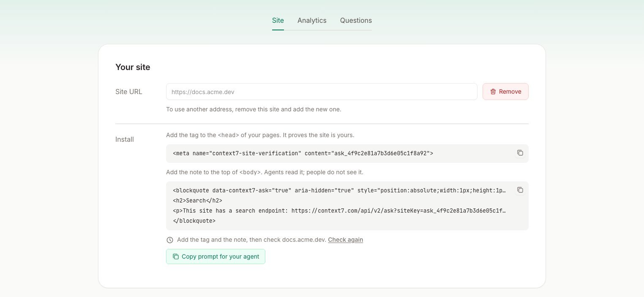Focus the Site URL input field

[322, 92]
